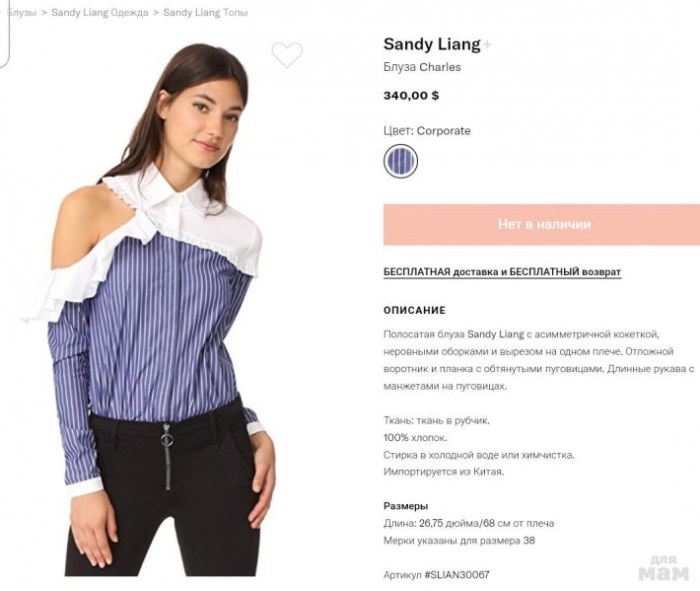The height and width of the screenshot is (591, 700).
Task: Click the 'Блуза Charles' product title
Action: [422, 67]
